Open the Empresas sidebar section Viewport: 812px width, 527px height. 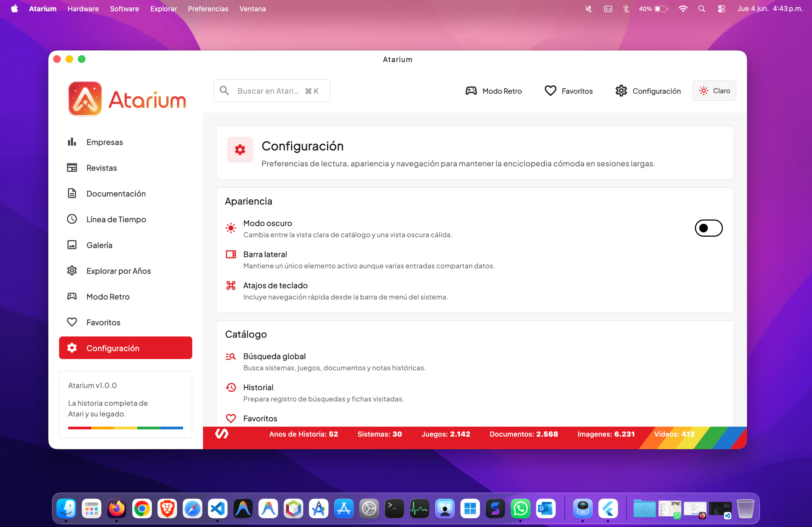pos(126,142)
